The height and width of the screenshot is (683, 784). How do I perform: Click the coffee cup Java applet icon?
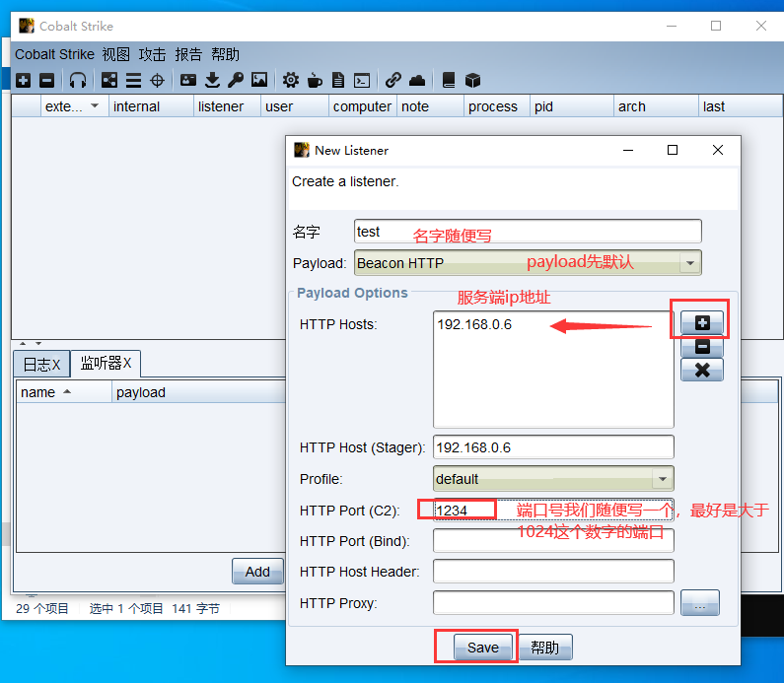point(315,80)
